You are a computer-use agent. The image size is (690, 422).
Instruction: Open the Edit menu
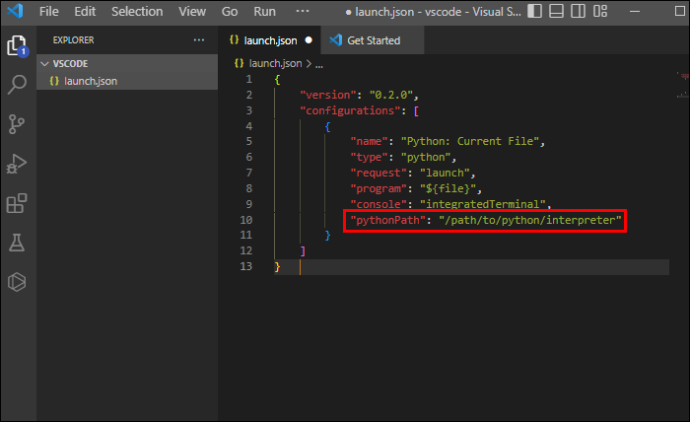(x=84, y=11)
